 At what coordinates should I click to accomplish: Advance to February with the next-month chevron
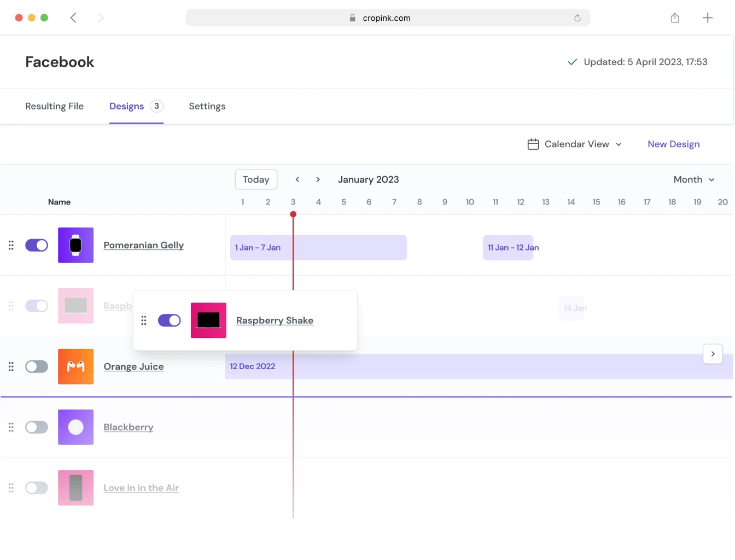click(x=318, y=179)
